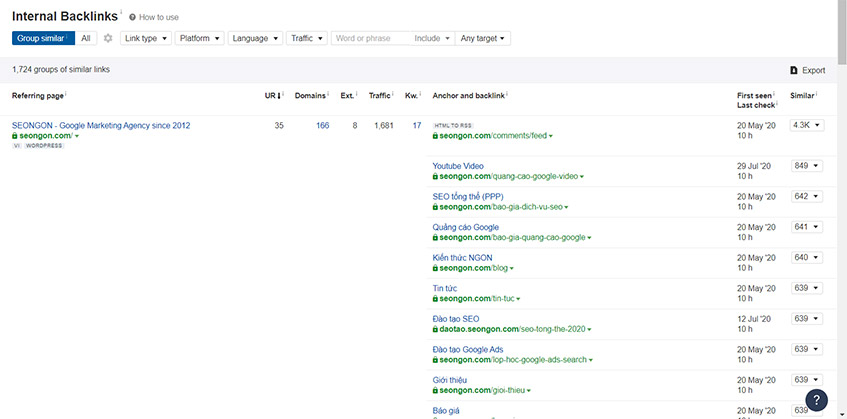Open the daotao.seongon.com/seo-tong-the-2020 URL

[x=512, y=329]
